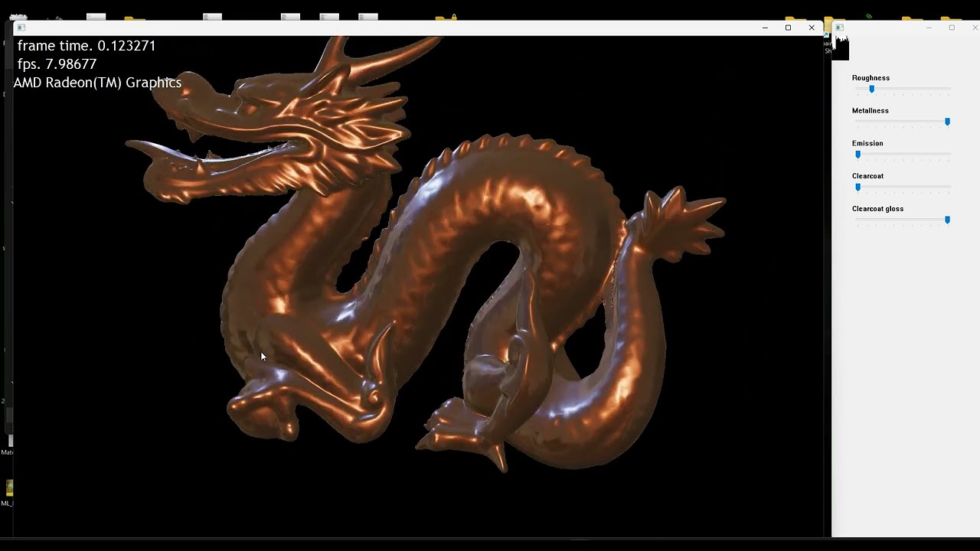This screenshot has width=980, height=551.
Task: Click the Clearcoat gloss slider handle
Action: [x=947, y=220]
